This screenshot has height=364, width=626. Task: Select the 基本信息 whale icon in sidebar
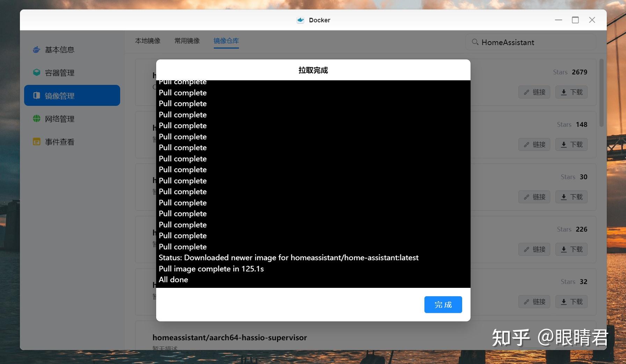[36, 49]
